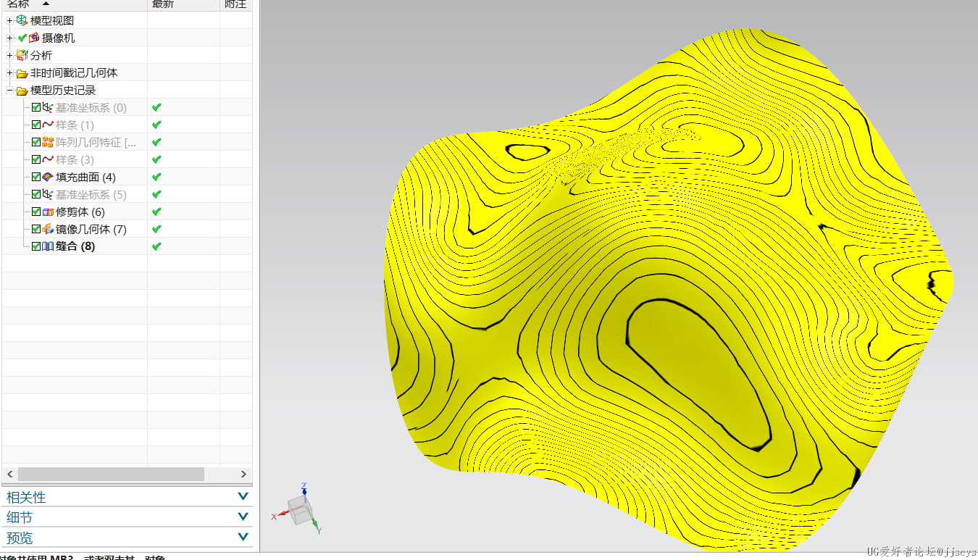Image resolution: width=978 pixels, height=560 pixels.
Task: Select the 缝合 (8) feature label
Action: (75, 246)
